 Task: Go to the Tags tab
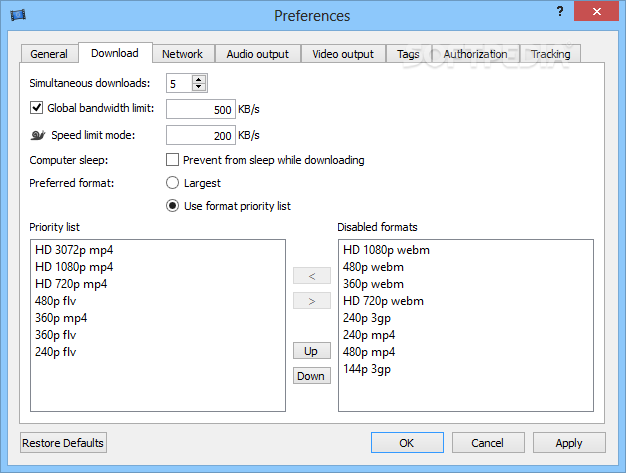(408, 54)
